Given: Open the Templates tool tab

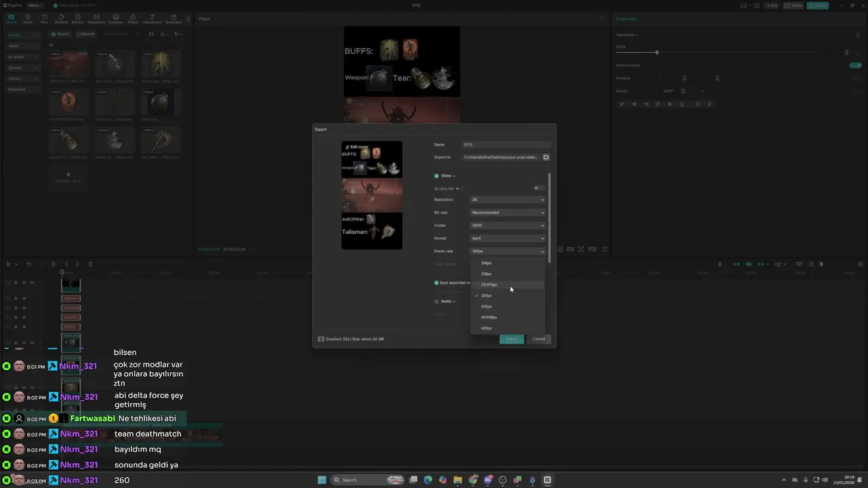Looking at the screenshot, I should [x=174, y=18].
